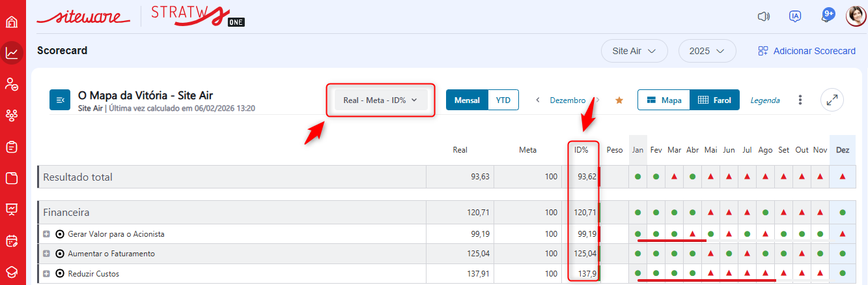Click the IA assistant chat icon
Image resolution: width=868 pixels, height=285 pixels.
point(794,17)
